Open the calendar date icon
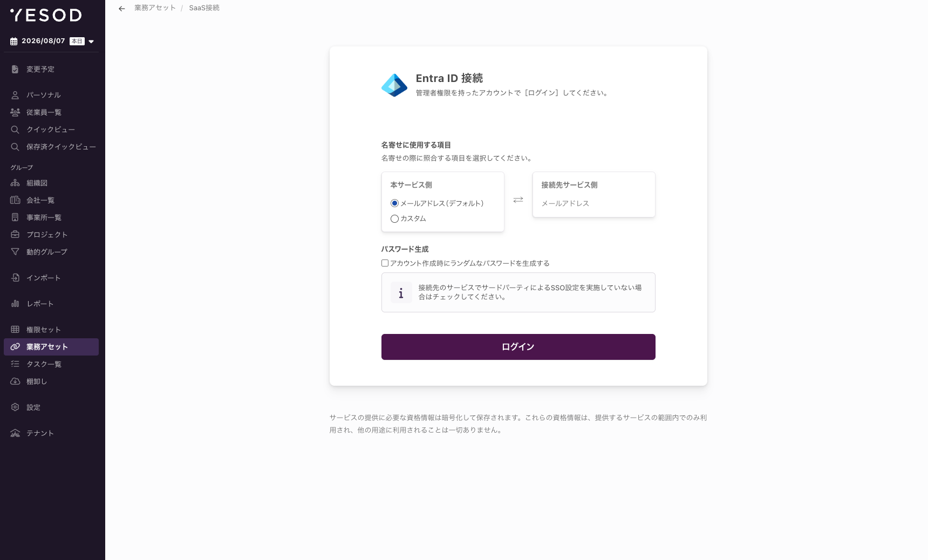 point(14,42)
